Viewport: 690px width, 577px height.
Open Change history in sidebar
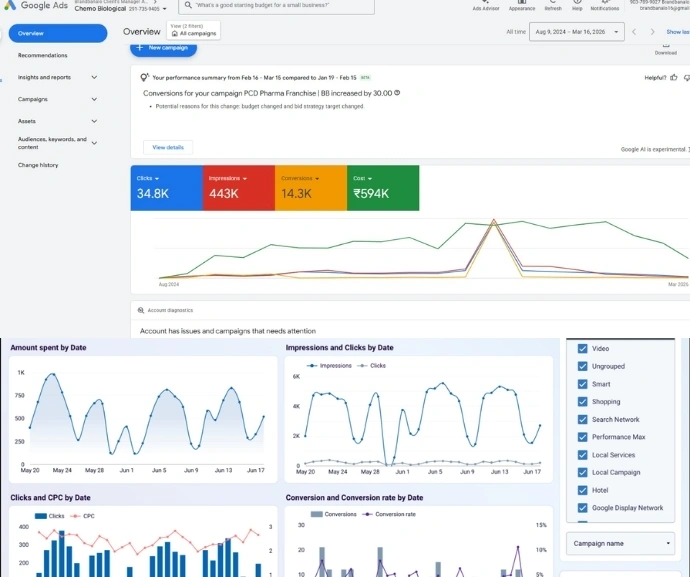tap(38, 165)
